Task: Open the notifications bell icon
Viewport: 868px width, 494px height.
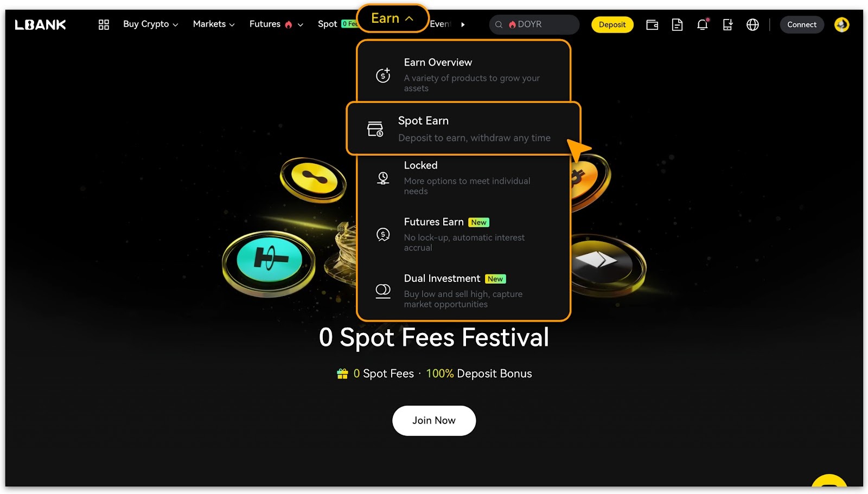Action: 703,24
